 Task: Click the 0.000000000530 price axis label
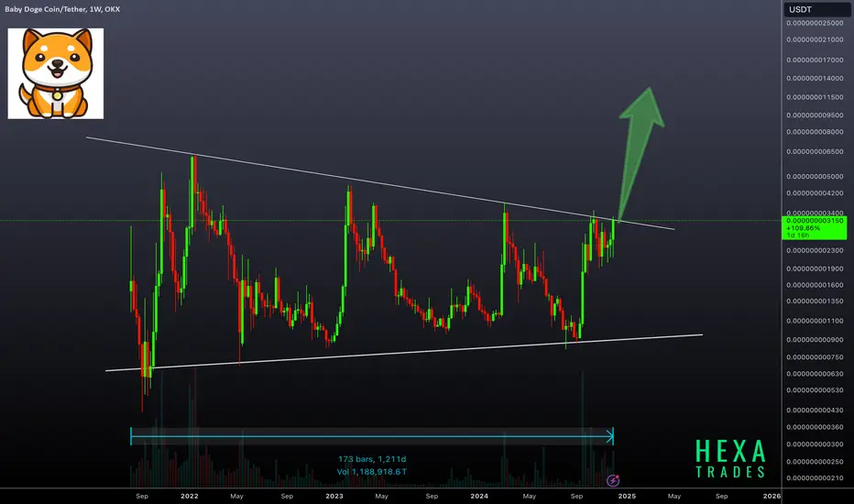[x=815, y=390]
